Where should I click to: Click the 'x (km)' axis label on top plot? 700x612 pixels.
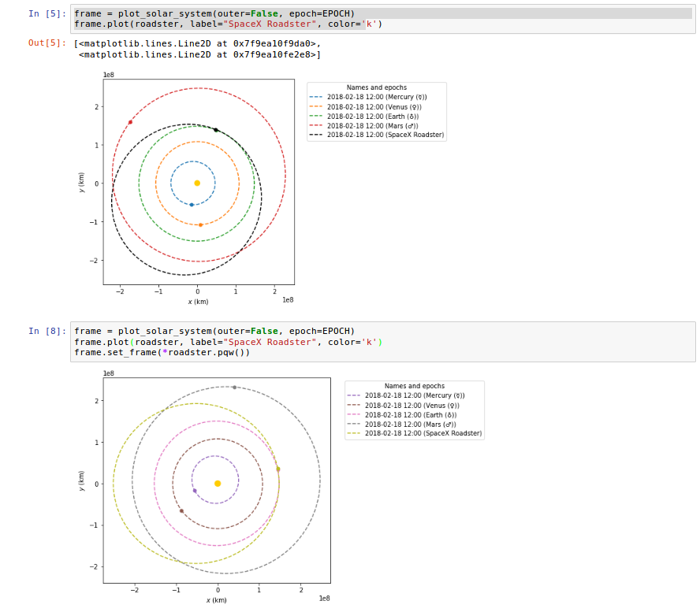(197, 300)
